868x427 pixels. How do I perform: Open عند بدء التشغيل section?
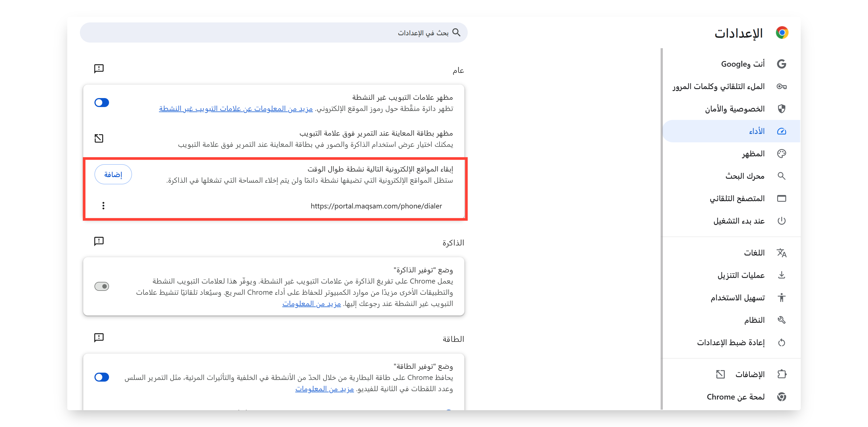pyautogui.click(x=731, y=221)
